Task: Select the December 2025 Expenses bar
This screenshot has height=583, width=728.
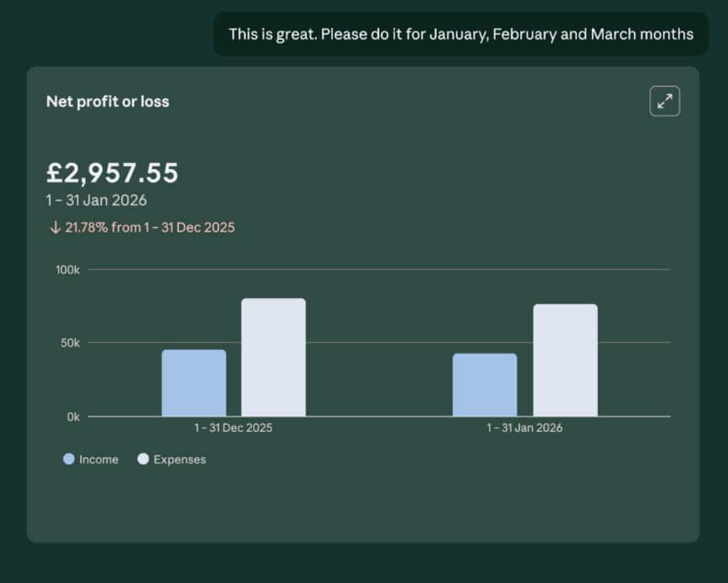Action: (x=274, y=357)
